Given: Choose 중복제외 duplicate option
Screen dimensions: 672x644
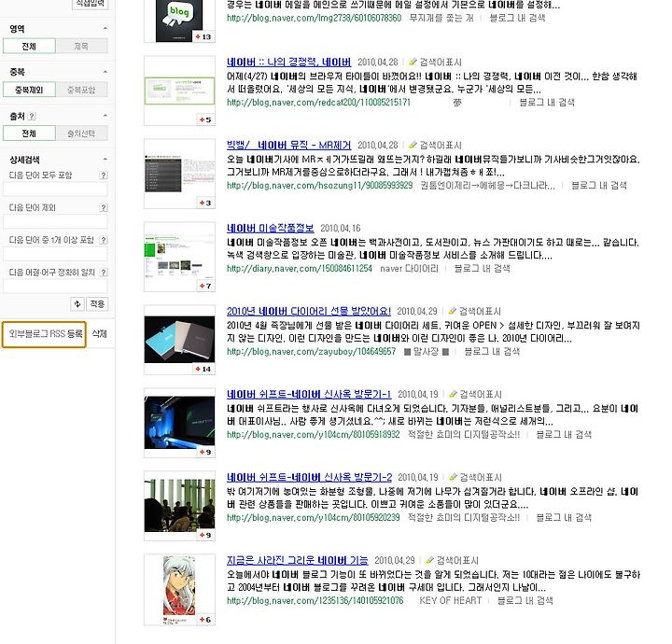Looking at the screenshot, I should coord(29,90).
